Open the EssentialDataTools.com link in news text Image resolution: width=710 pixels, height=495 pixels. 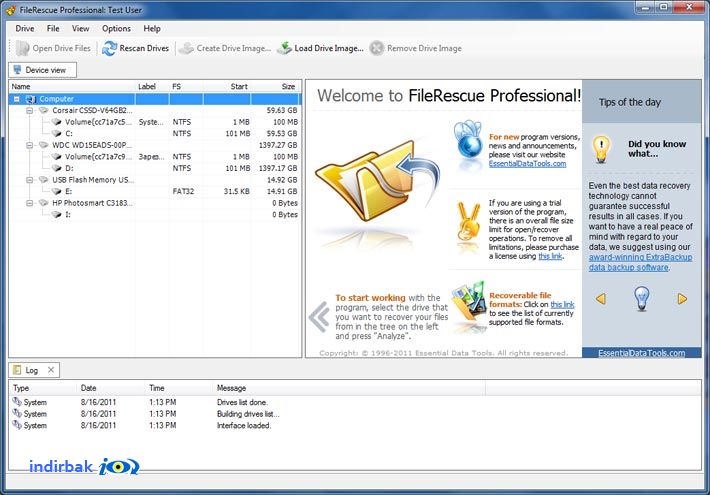(x=528, y=163)
